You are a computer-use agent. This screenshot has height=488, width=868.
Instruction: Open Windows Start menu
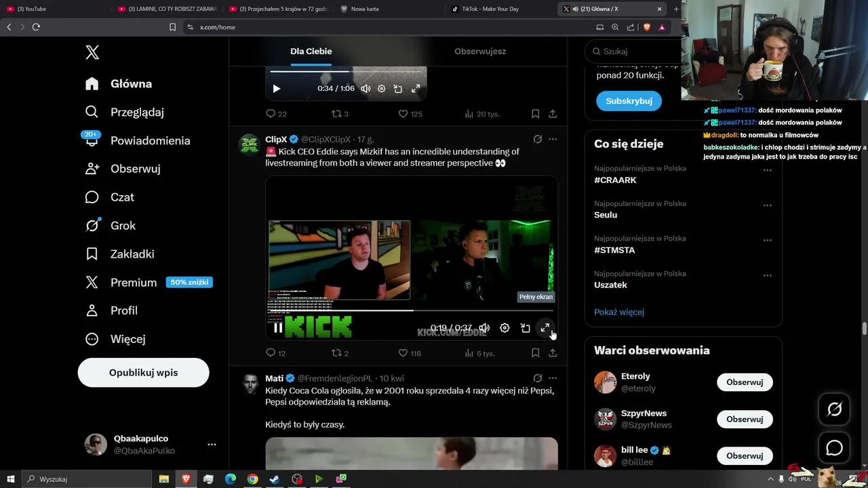(11, 479)
